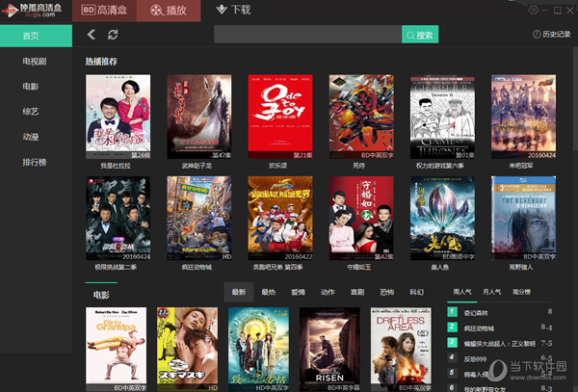Screen dimensions: 578x392
Task: Open the rank 4 entry 反恐999
Action: tap(500, 358)
